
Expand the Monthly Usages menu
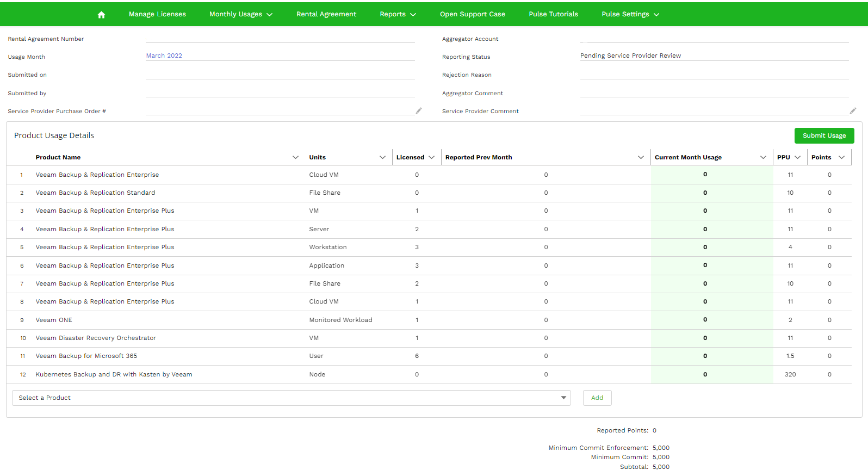241,14
